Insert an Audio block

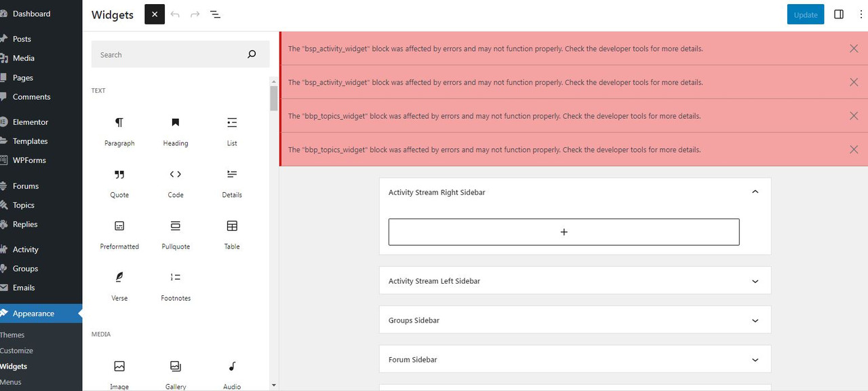(232, 373)
